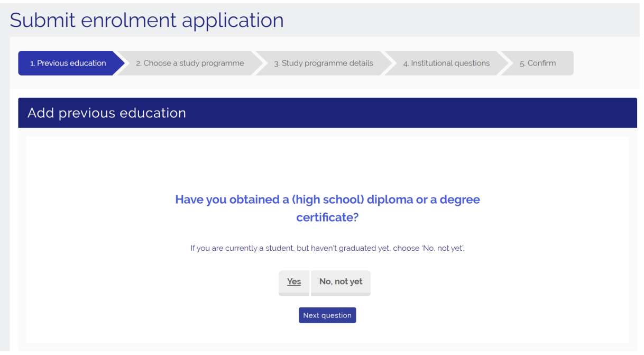Go to Choose a study programme step
Screen dimensions: 644x355
(x=190, y=63)
